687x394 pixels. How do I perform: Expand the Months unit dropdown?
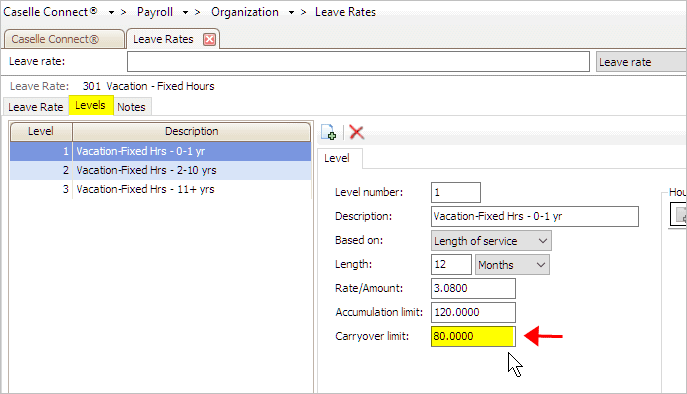541,265
